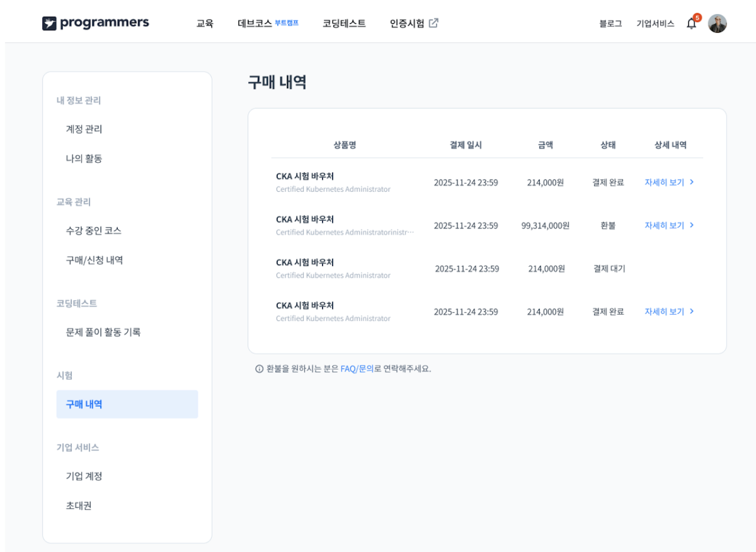Open 나의 활동 sidebar item
Viewport: 756px width, 552px height.
click(84, 158)
